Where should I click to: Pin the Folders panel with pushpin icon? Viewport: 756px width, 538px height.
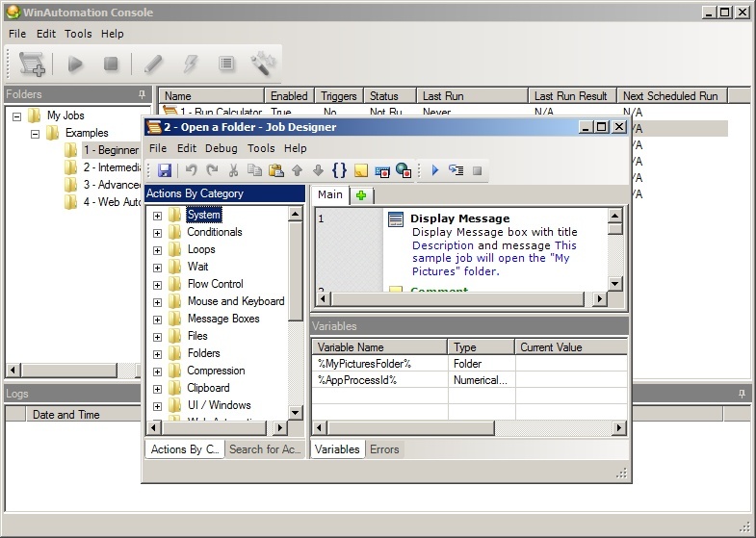[x=142, y=94]
